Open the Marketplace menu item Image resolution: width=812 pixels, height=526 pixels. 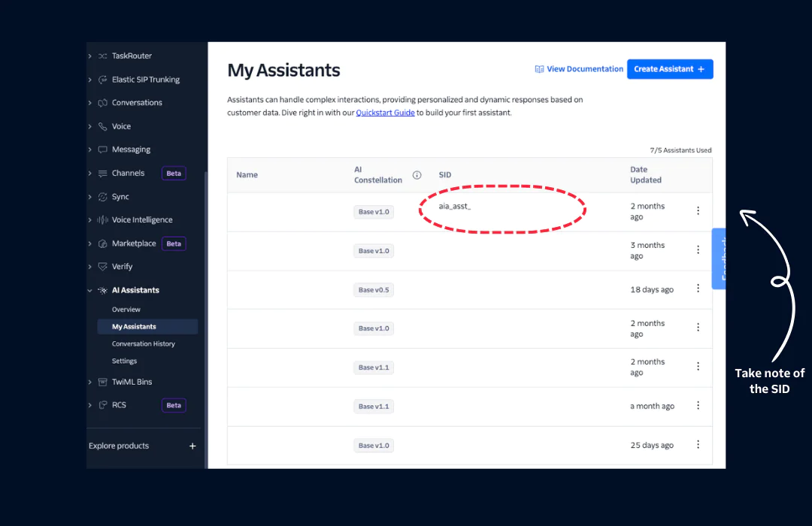click(134, 243)
